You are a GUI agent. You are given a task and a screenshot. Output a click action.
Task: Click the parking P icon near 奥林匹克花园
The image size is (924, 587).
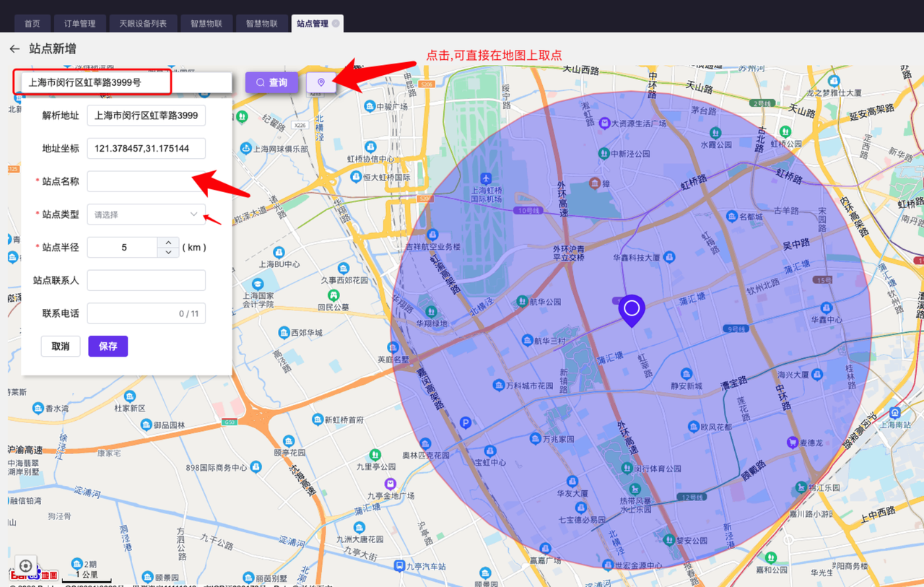click(x=466, y=423)
